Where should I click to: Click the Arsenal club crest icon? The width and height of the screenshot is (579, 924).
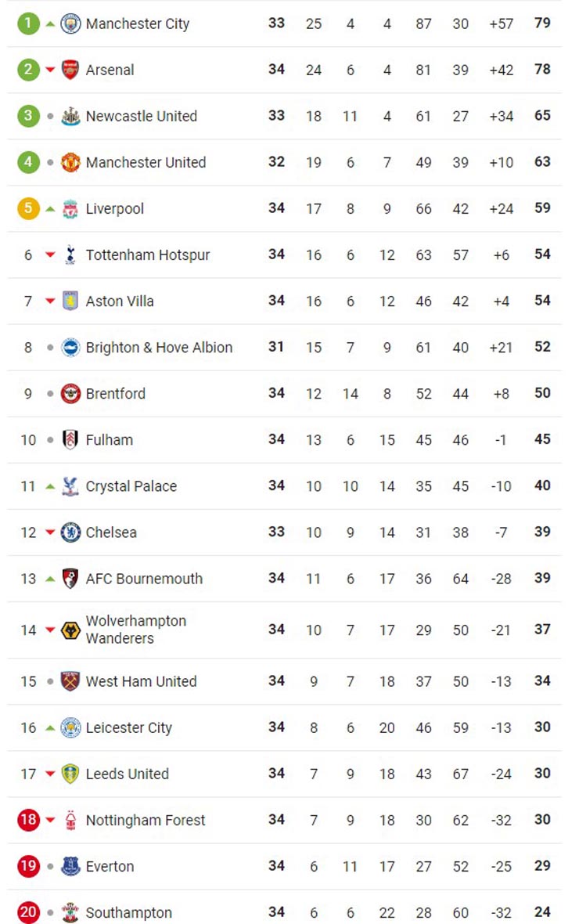pyautogui.click(x=70, y=70)
